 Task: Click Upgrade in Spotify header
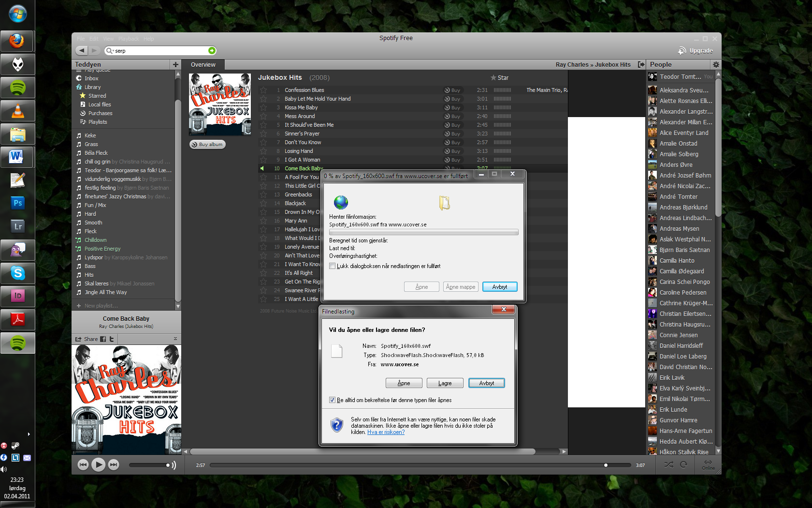pyautogui.click(x=696, y=50)
